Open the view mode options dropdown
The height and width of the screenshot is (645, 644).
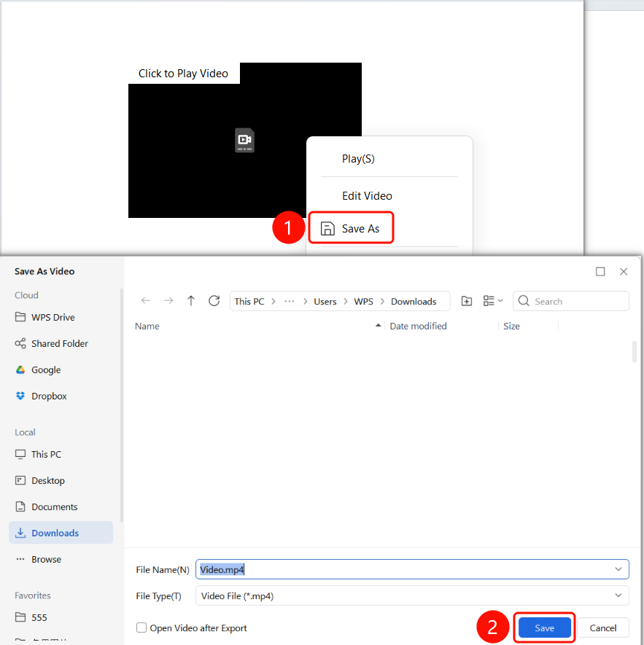[x=493, y=301]
